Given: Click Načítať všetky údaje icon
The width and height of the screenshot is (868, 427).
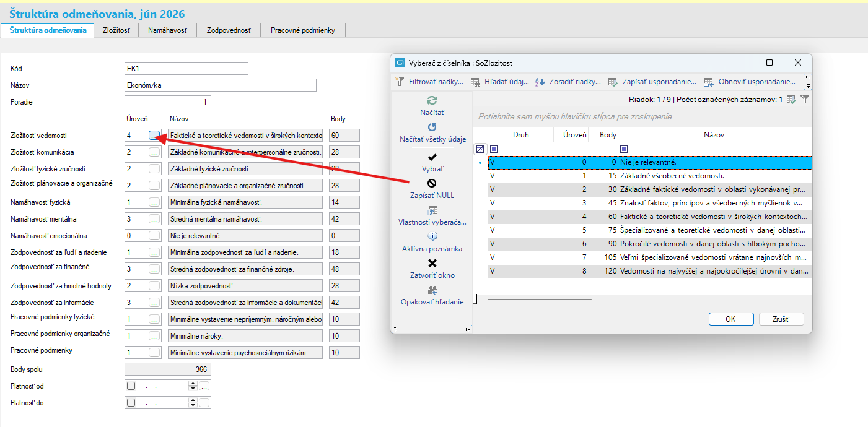Looking at the screenshot, I should 432,127.
